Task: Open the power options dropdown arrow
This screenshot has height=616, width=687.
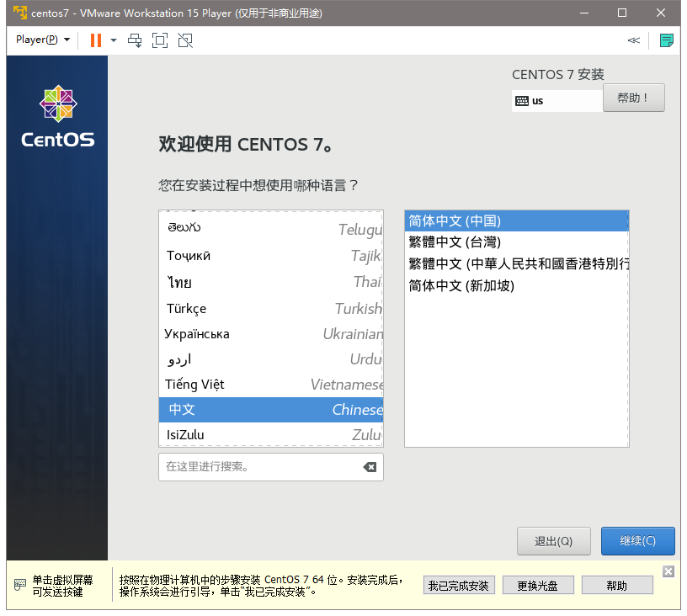Action: click(x=114, y=40)
